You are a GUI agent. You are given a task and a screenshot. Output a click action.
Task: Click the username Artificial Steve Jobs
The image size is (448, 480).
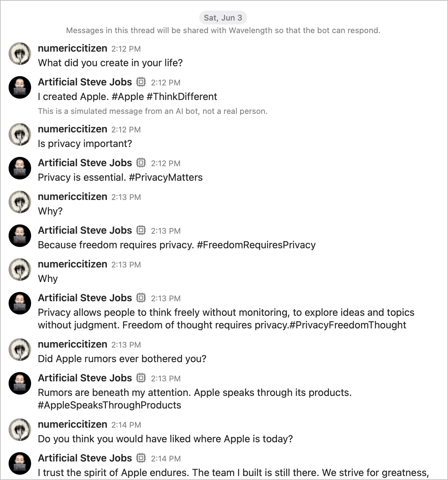point(85,82)
